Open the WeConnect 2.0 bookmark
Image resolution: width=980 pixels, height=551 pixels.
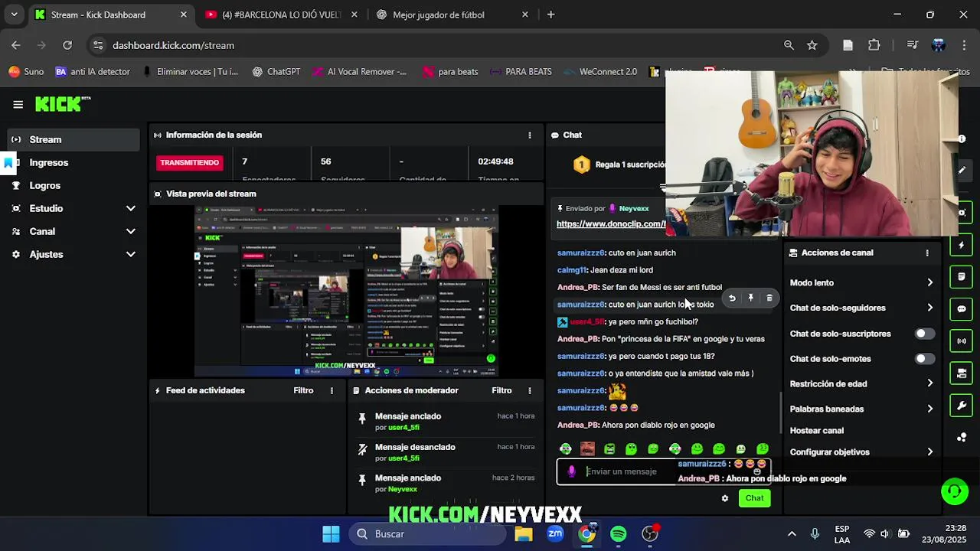pyautogui.click(x=599, y=71)
